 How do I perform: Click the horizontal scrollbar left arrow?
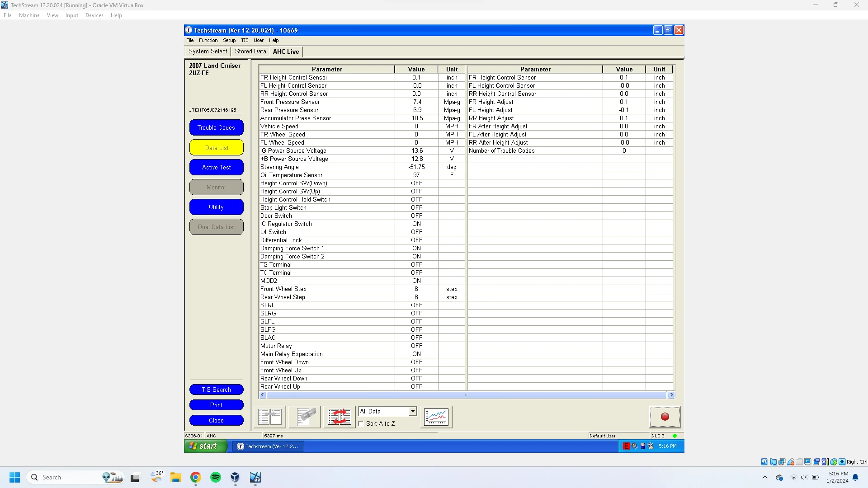point(263,395)
